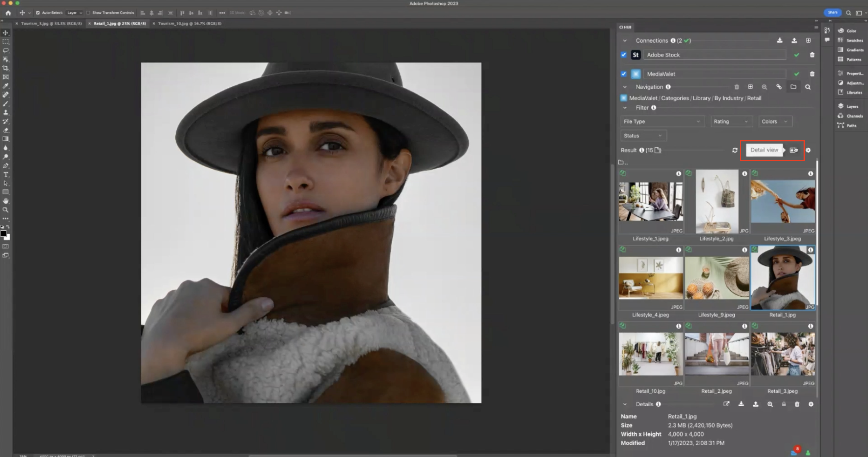Open the File Type filter dropdown
This screenshot has width=868, height=457.
pyautogui.click(x=662, y=121)
